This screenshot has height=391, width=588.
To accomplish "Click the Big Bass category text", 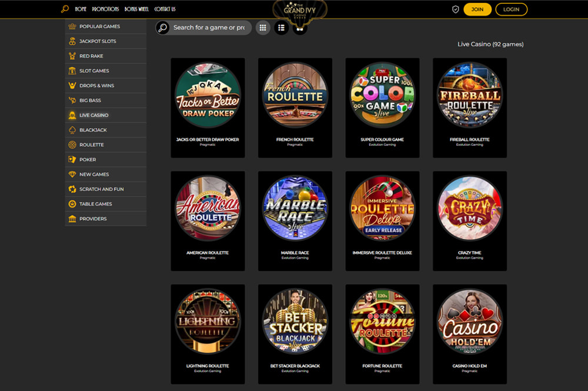I will pyautogui.click(x=90, y=101).
